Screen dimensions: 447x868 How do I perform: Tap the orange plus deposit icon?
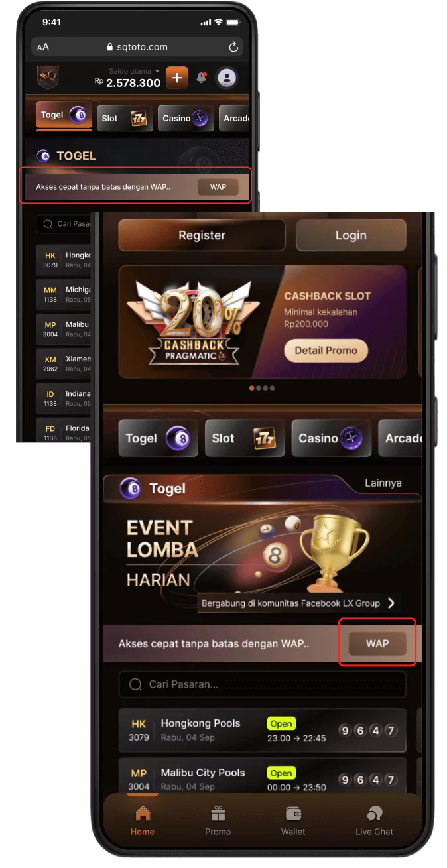[176, 78]
